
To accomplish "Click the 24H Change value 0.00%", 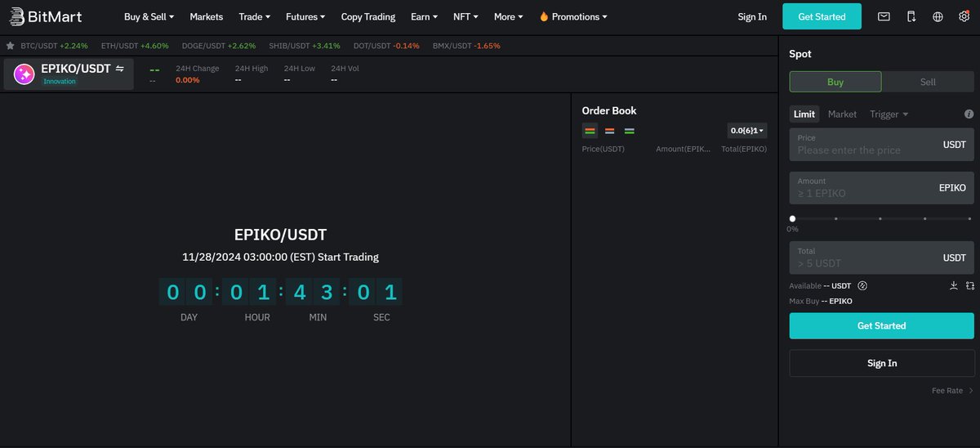I will pos(188,80).
